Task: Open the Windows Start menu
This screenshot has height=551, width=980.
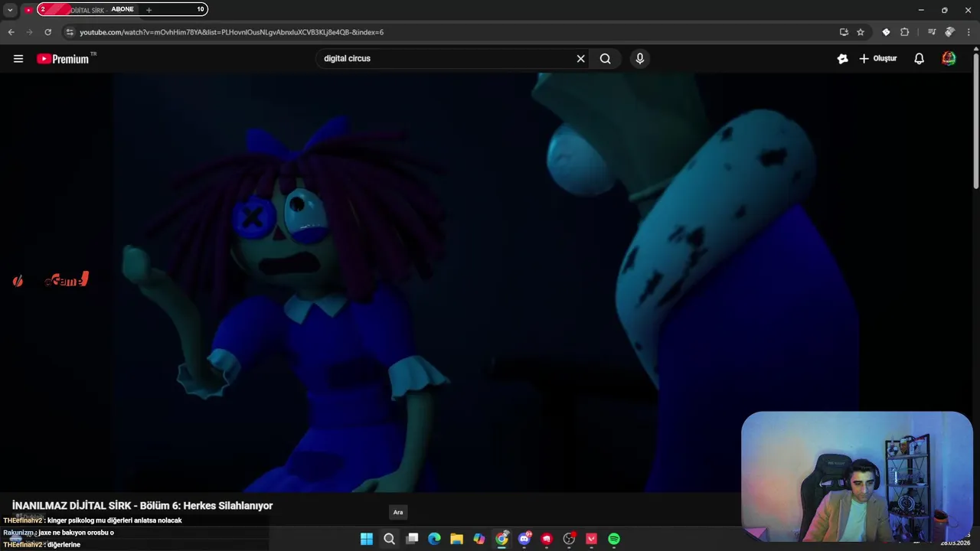Action: (367, 539)
